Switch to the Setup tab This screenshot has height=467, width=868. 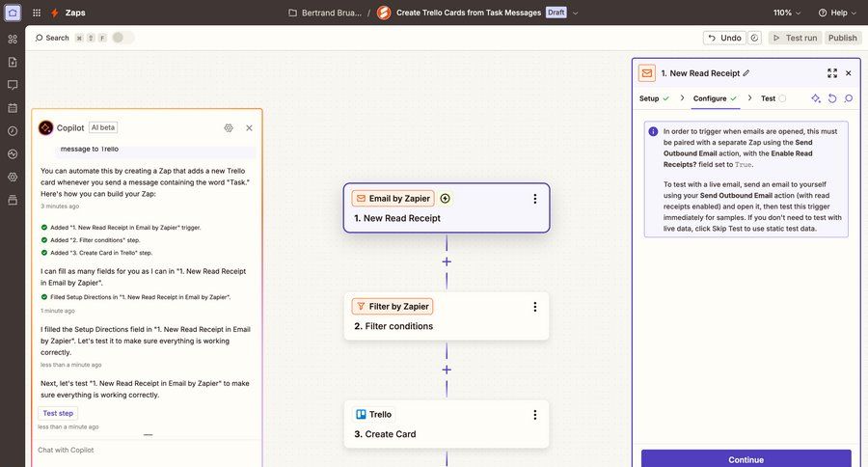pos(654,98)
